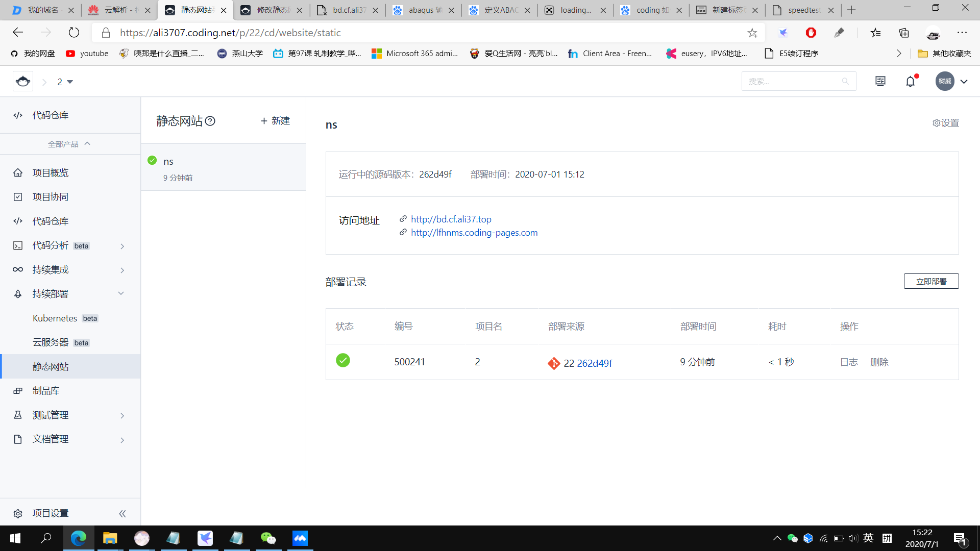This screenshot has width=980, height=551.
Task: Expand the 代码分析 submenu
Action: 122,246
